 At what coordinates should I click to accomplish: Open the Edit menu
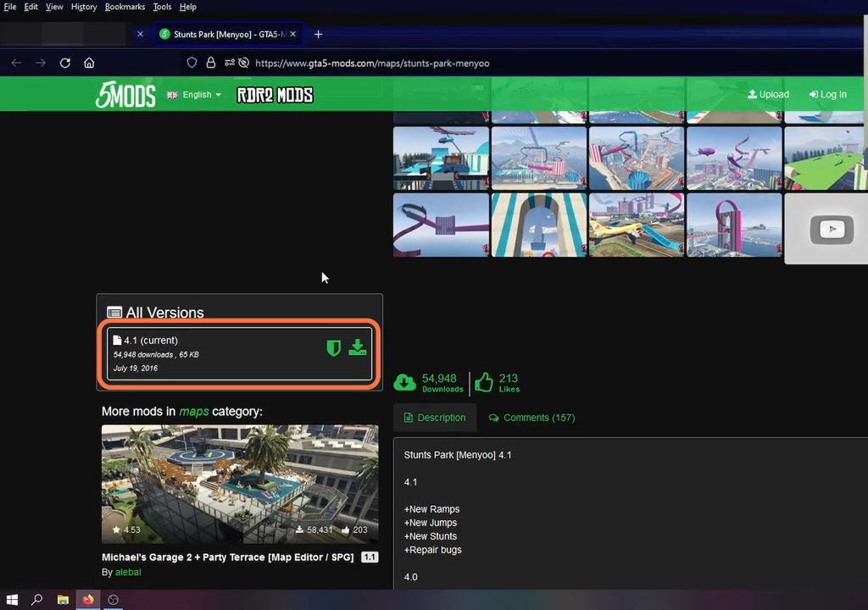[x=31, y=7]
